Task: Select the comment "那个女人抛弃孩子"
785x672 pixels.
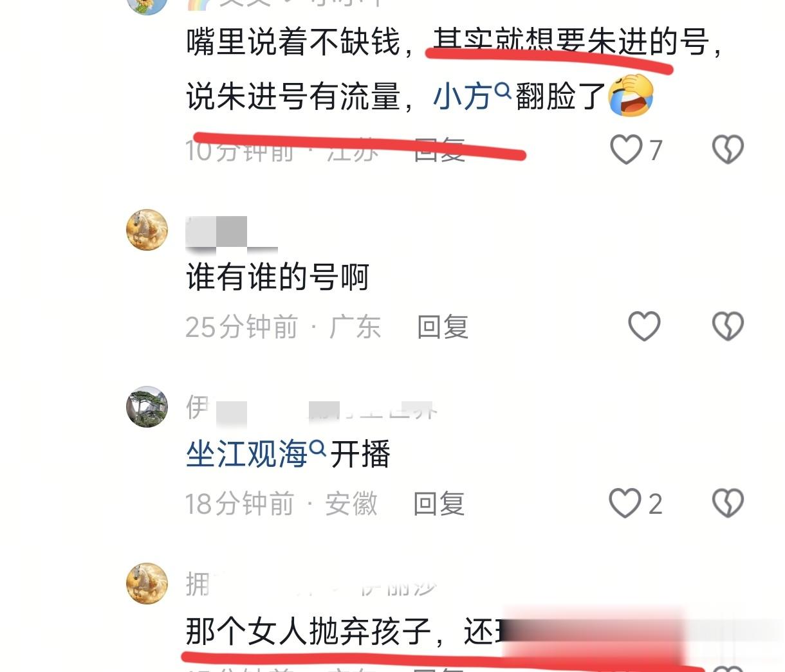Action: [308, 631]
